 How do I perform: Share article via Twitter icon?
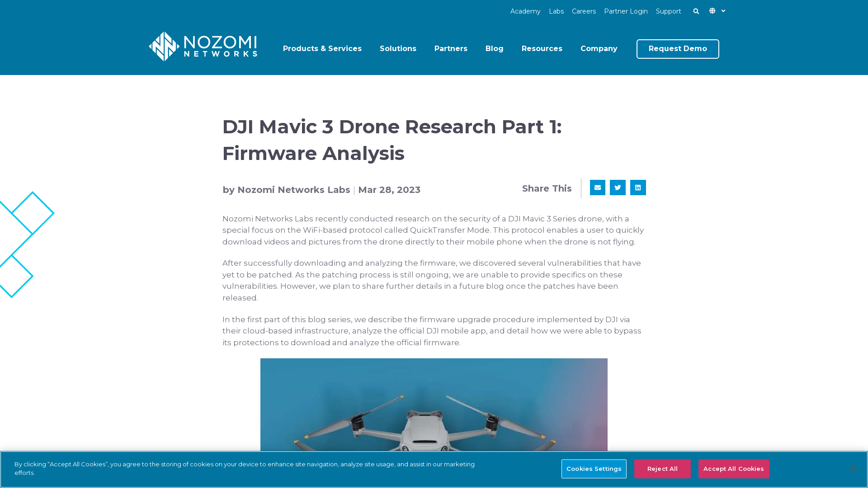[618, 187]
